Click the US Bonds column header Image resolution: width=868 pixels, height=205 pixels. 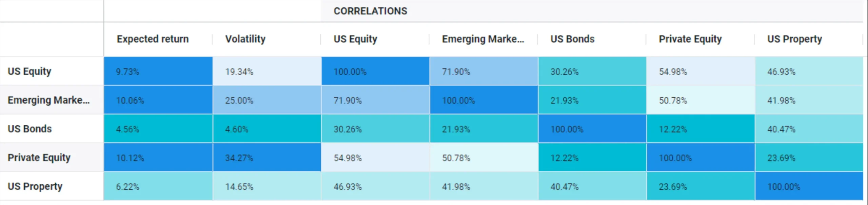[x=572, y=39]
